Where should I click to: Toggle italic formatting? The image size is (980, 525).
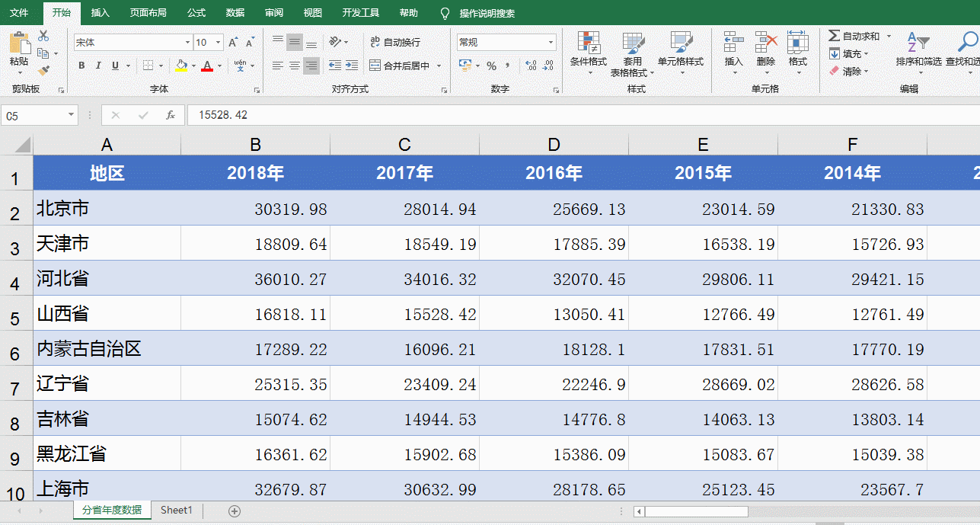pyautogui.click(x=98, y=66)
